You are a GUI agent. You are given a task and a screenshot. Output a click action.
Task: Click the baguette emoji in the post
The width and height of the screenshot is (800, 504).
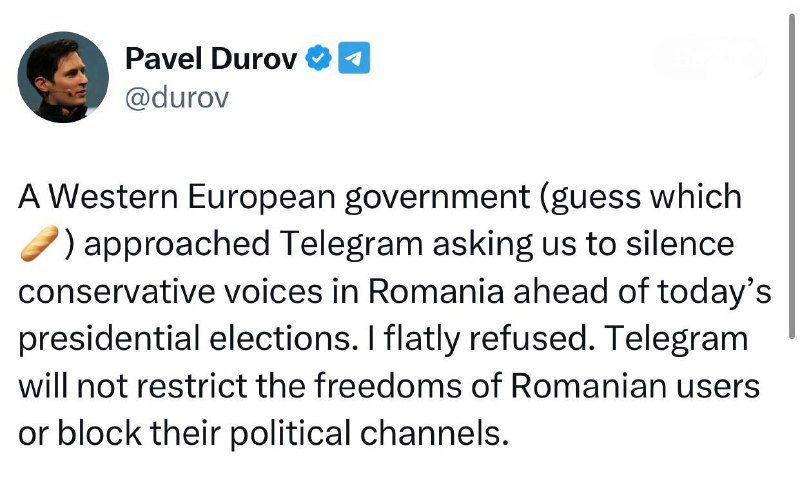click(39, 243)
